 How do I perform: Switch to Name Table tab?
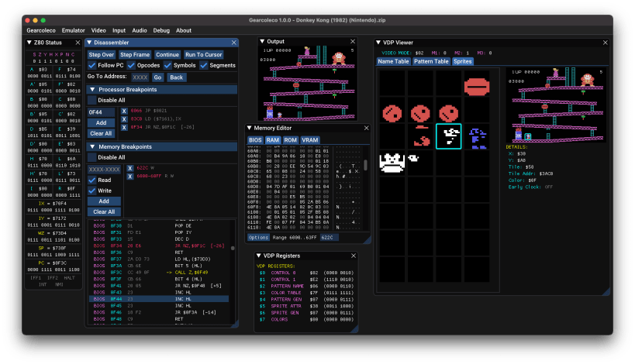coord(393,61)
